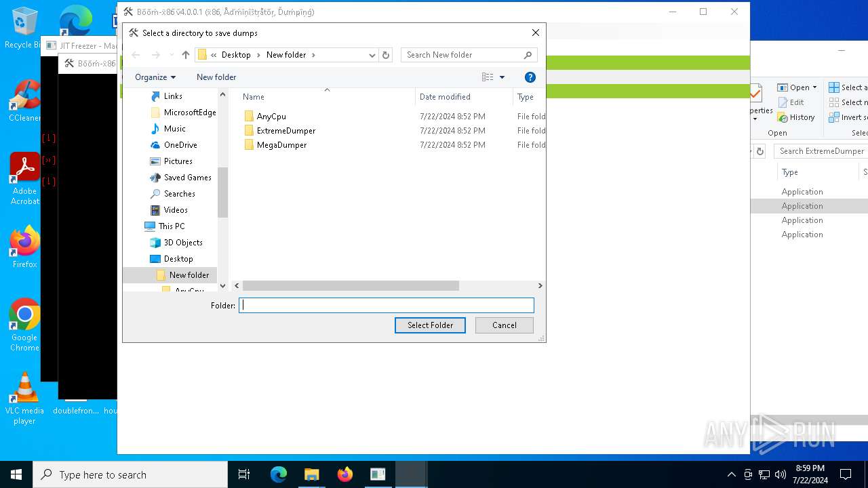This screenshot has height=488, width=868.
Task: Click the Forward navigation arrow in dialog
Action: (156, 55)
